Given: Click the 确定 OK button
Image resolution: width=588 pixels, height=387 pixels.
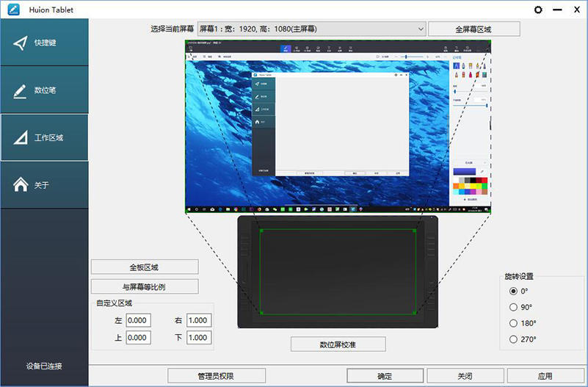Looking at the screenshot, I should point(385,376).
